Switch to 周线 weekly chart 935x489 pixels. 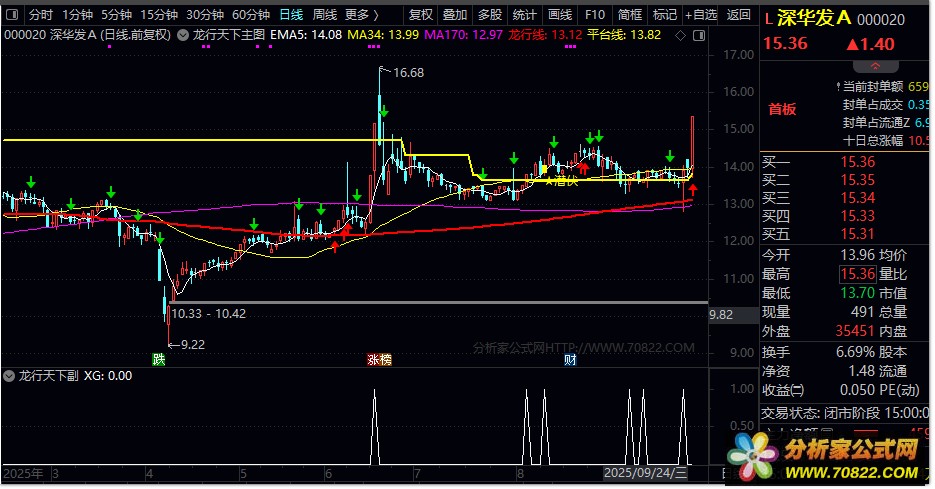coord(325,14)
